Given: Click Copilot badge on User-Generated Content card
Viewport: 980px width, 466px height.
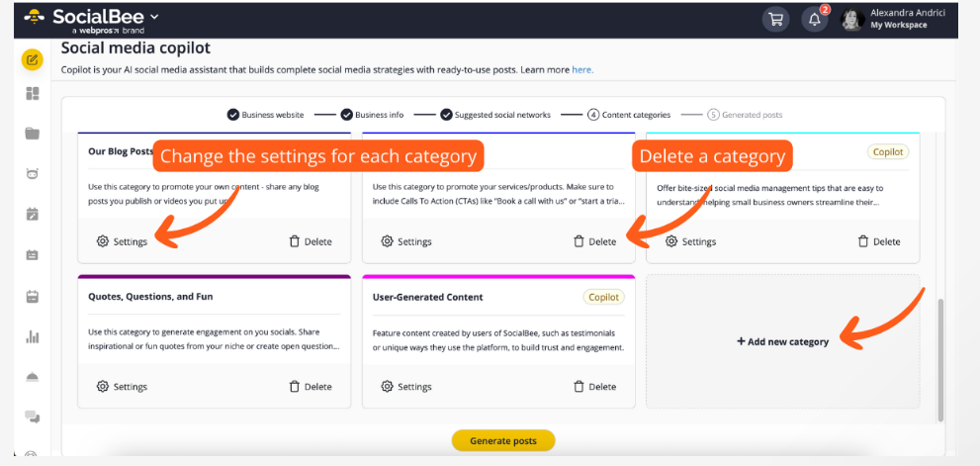Looking at the screenshot, I should pyautogui.click(x=604, y=297).
